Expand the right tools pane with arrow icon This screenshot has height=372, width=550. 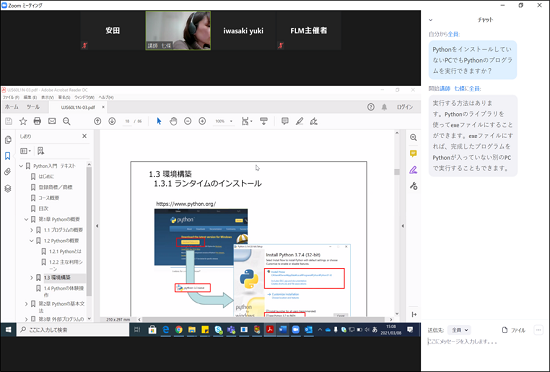tap(414, 314)
